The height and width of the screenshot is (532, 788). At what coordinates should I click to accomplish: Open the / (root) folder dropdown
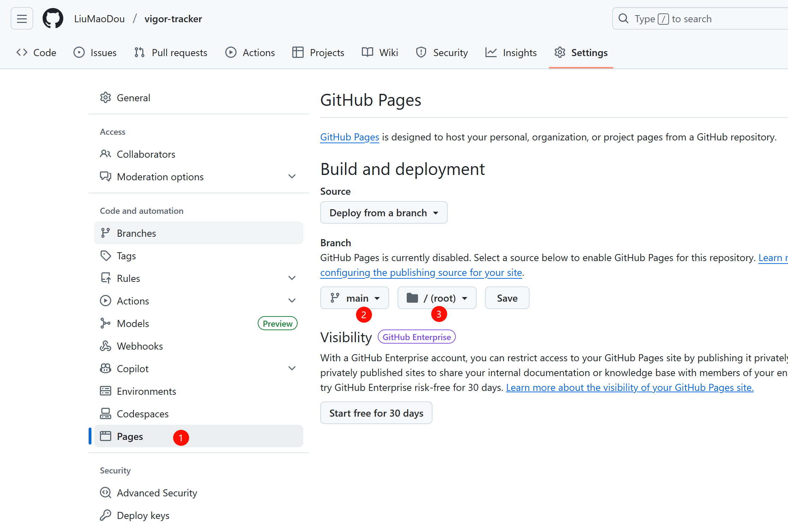pos(437,298)
